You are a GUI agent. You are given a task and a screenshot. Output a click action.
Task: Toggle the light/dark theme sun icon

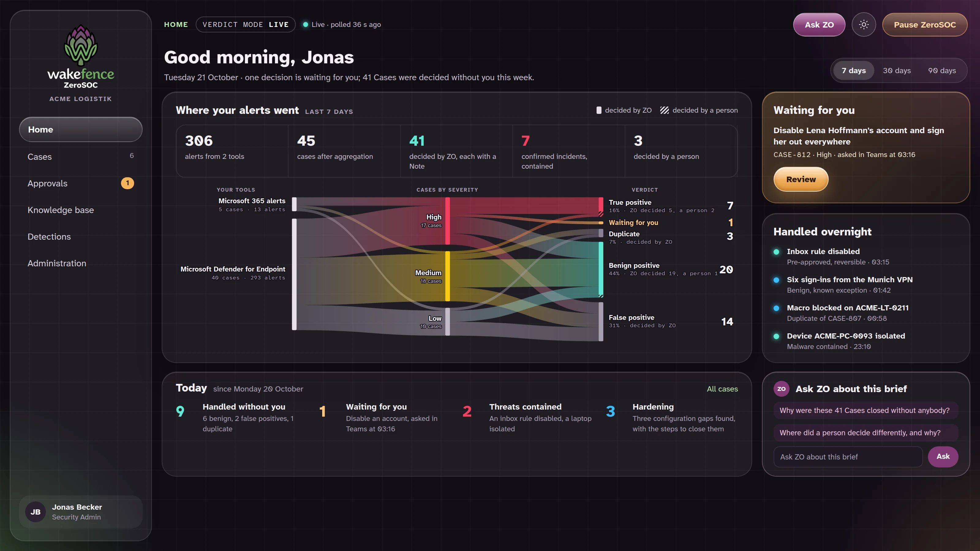(864, 25)
